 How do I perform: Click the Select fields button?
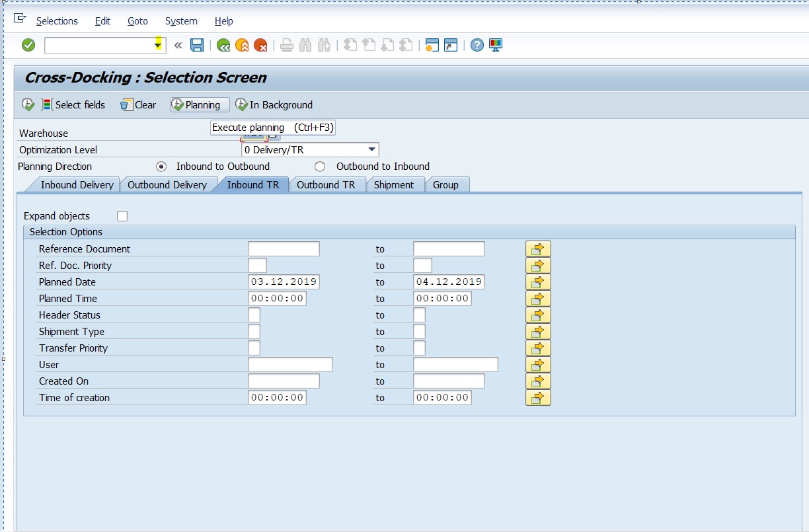(73, 104)
